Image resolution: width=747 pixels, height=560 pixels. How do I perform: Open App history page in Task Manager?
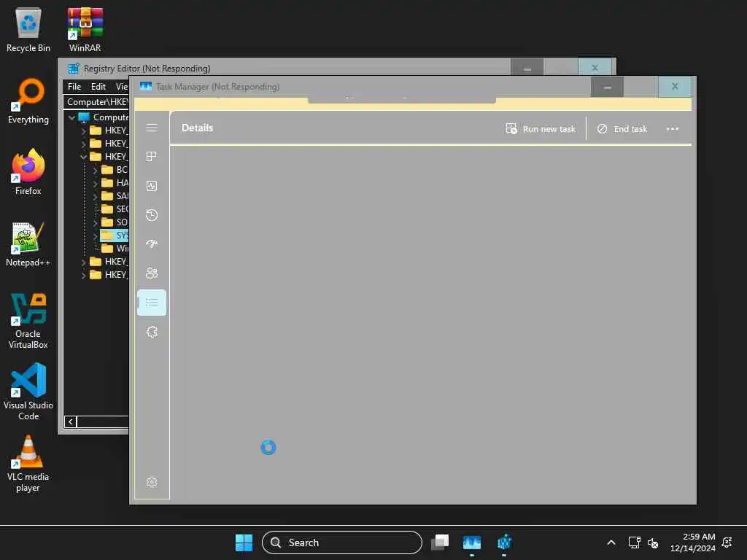(x=152, y=215)
